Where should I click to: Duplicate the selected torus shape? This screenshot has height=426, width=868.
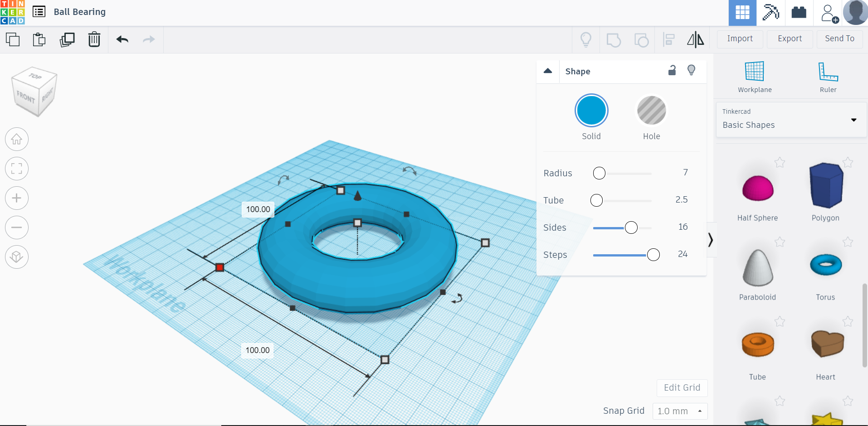pyautogui.click(x=67, y=39)
